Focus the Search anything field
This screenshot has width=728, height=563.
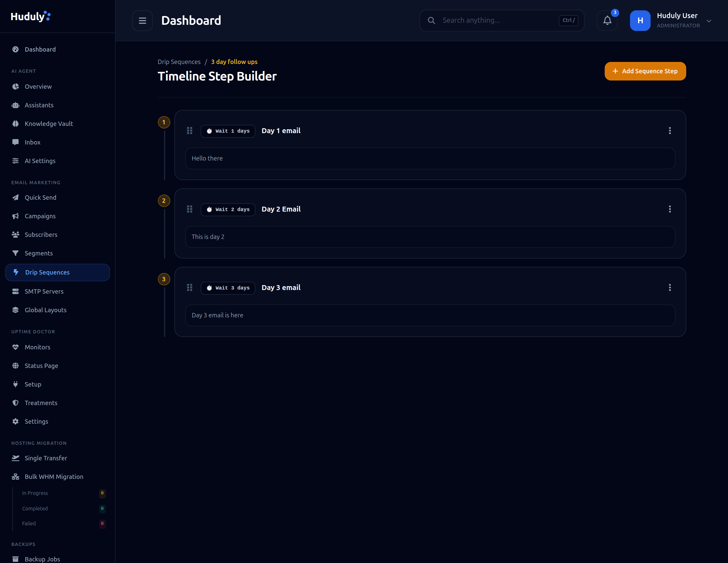[502, 21]
